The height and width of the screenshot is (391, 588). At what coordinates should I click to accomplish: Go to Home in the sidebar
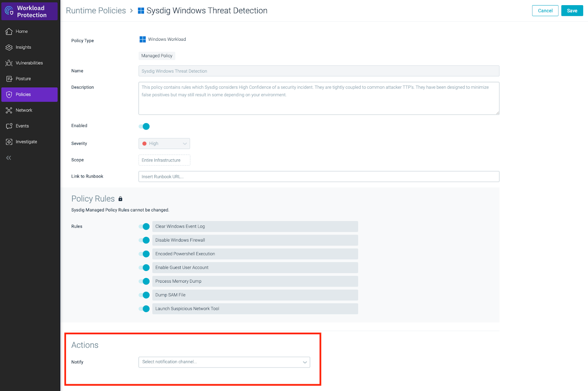pyautogui.click(x=29, y=32)
